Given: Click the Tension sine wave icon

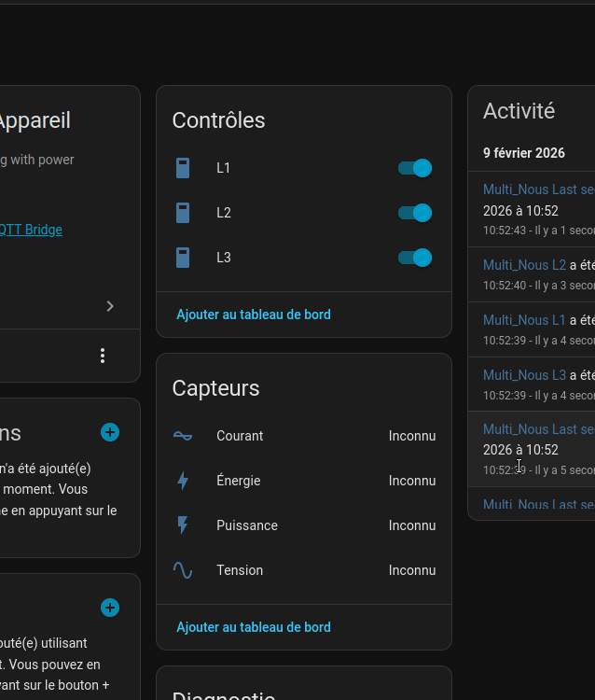Looking at the screenshot, I should coord(183,570).
